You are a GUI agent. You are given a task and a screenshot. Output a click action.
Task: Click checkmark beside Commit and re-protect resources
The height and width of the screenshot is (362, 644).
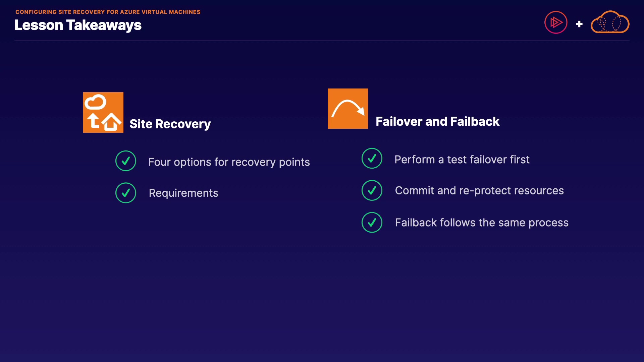point(372,190)
